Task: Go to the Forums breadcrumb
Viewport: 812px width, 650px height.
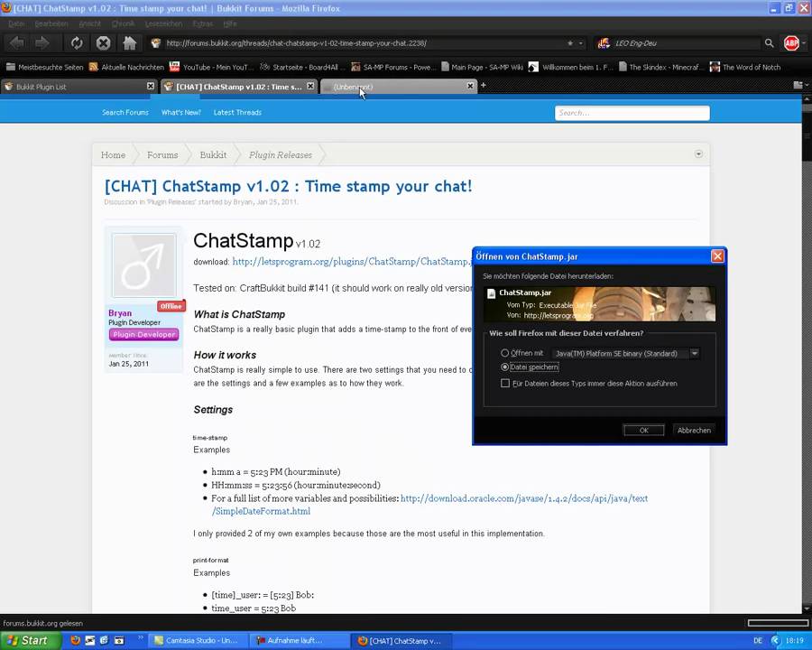Action: (162, 155)
